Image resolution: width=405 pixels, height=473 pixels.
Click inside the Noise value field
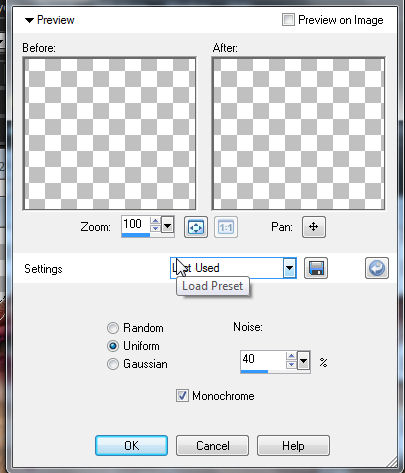pos(263,360)
